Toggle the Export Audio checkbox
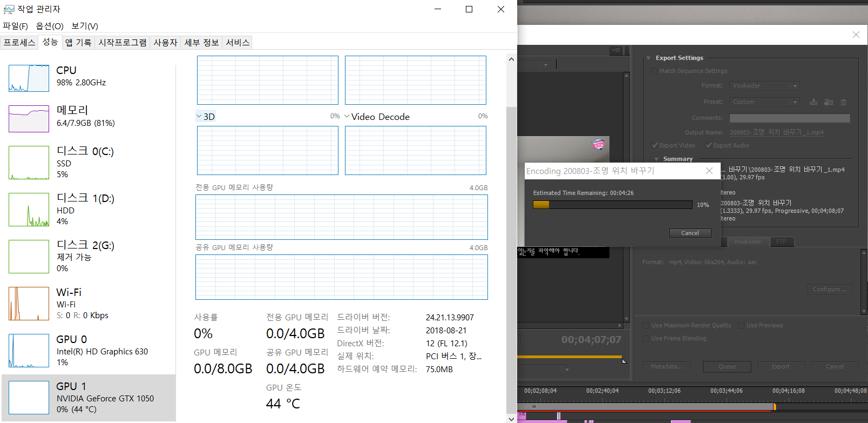 (708, 145)
